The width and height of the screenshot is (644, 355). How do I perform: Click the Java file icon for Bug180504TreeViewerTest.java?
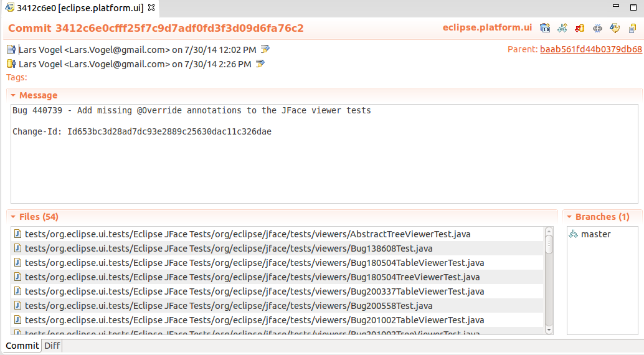click(x=17, y=277)
